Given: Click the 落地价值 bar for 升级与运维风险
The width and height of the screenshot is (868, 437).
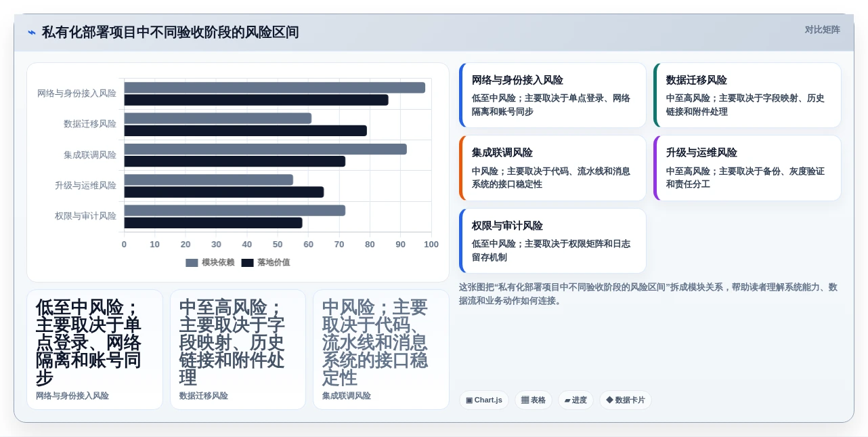Looking at the screenshot, I should 224,192.
